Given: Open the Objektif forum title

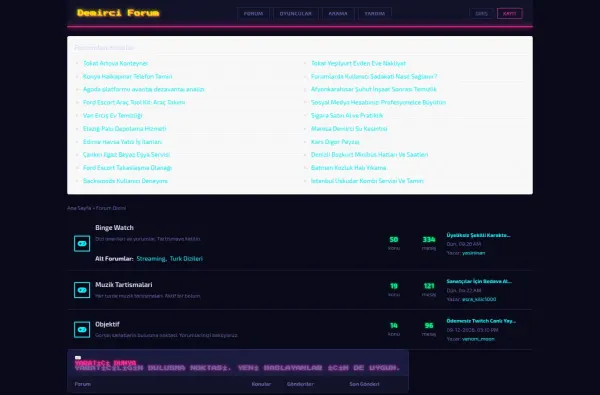Looking at the screenshot, I should (108, 324).
